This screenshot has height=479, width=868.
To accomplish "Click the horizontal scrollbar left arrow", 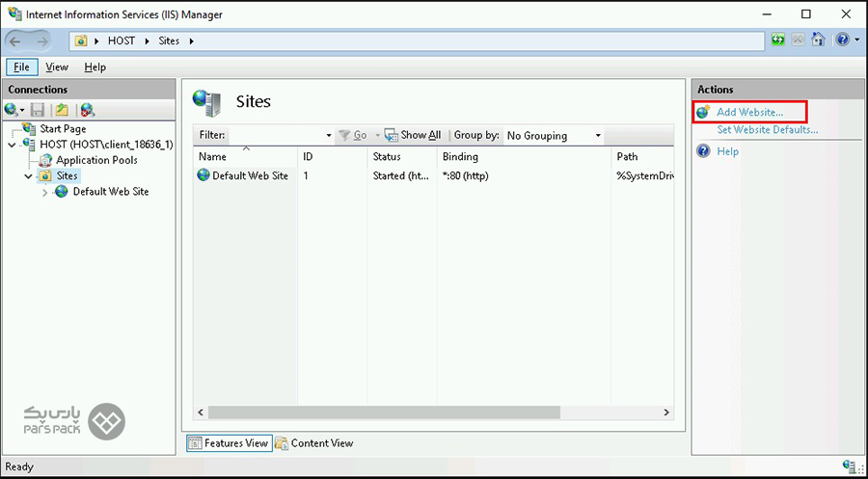I will coord(201,412).
